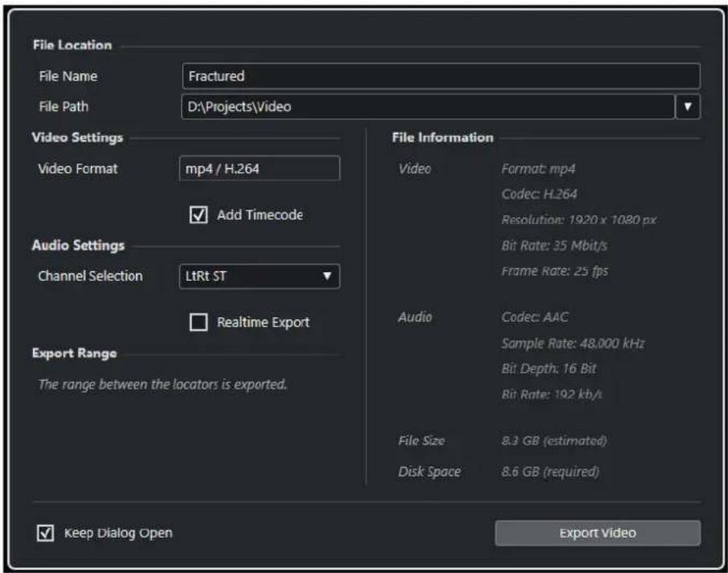Disable the Add Timecode checkbox
The image size is (728, 573).
199,215
